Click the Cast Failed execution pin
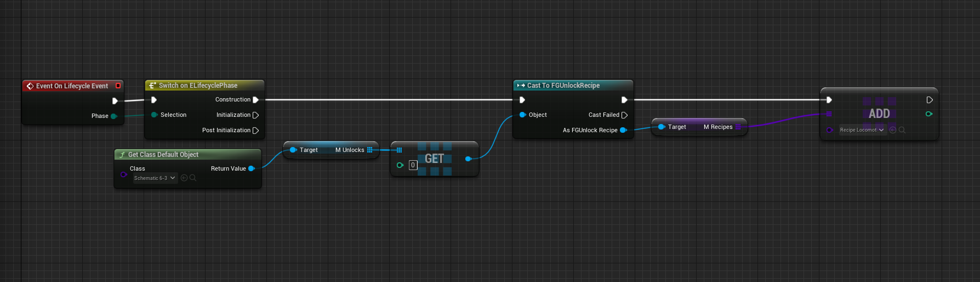The height and width of the screenshot is (282, 980). tap(624, 115)
